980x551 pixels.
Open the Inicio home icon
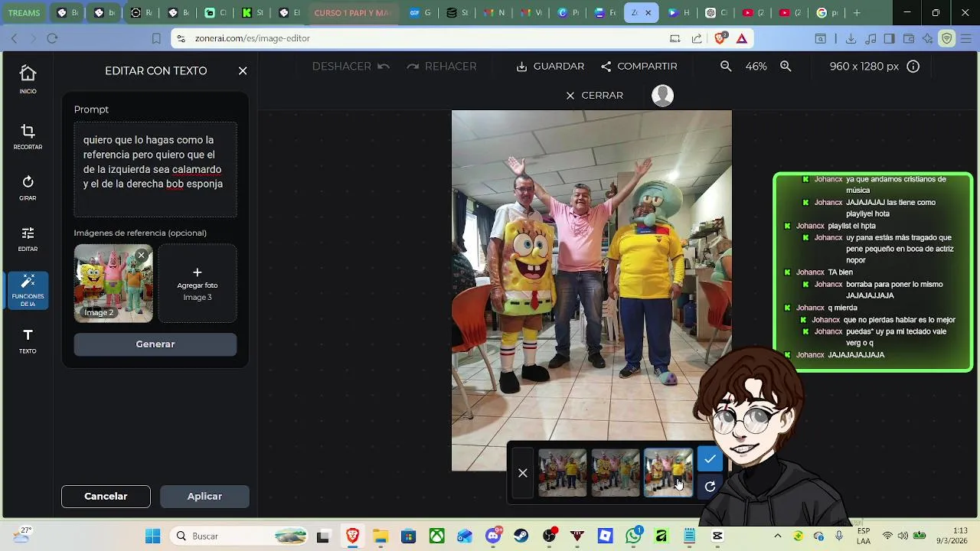28,80
